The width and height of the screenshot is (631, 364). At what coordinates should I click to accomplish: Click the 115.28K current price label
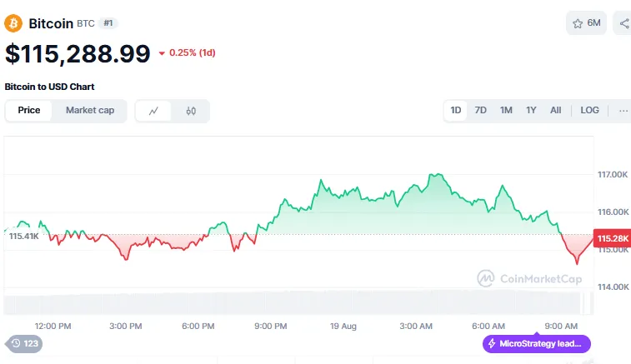(610, 237)
